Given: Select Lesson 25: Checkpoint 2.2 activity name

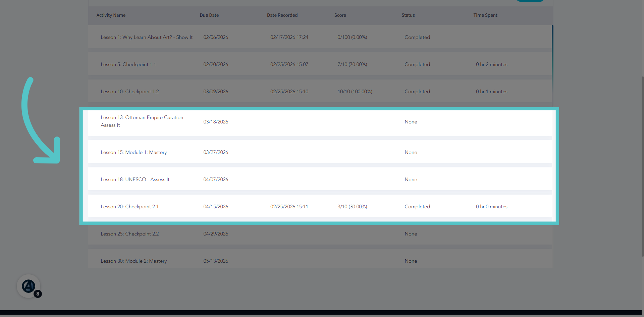Looking at the screenshot, I should (130, 234).
